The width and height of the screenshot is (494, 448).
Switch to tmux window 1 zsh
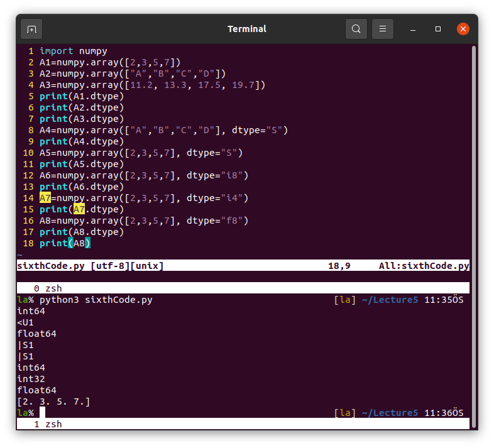click(48, 424)
